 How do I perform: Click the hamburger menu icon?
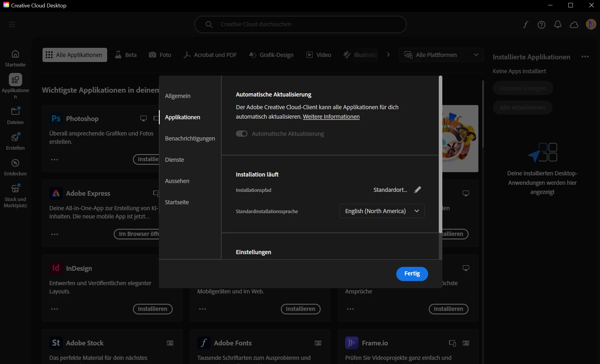click(x=12, y=25)
